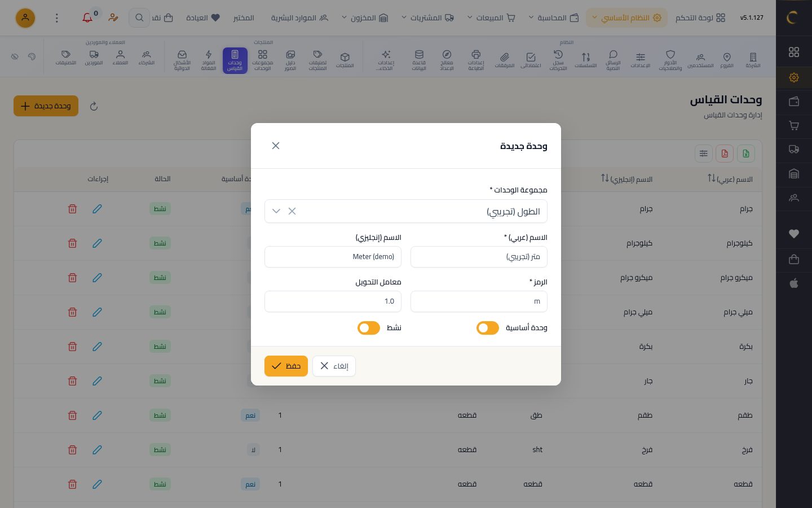Save the new unit with حفظ
Viewport: 812px width, 508px height.
(286, 366)
